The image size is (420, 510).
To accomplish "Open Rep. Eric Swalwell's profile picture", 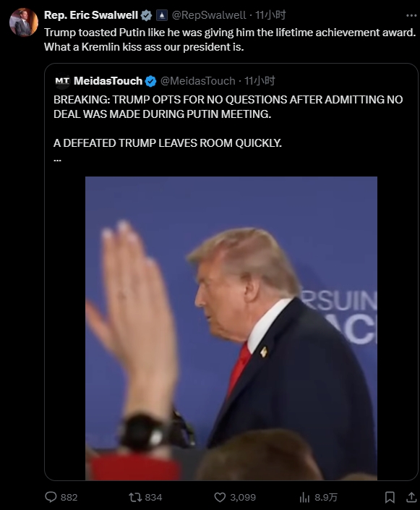I will tap(24, 22).
